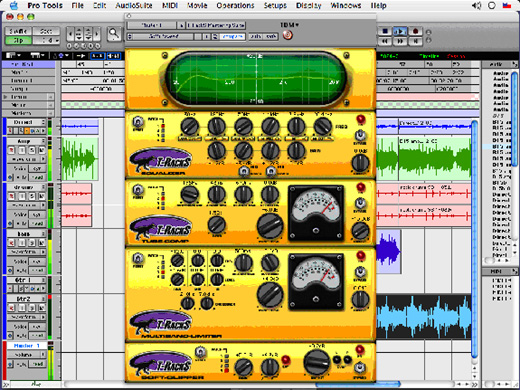Toggle the Multiband-Limiter bypass switch
Viewport: 520px width, 390px height.
[x=360, y=272]
